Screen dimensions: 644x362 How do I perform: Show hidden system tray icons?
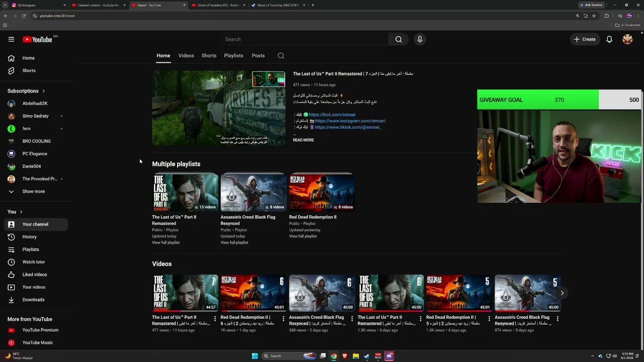pyautogui.click(x=593, y=356)
